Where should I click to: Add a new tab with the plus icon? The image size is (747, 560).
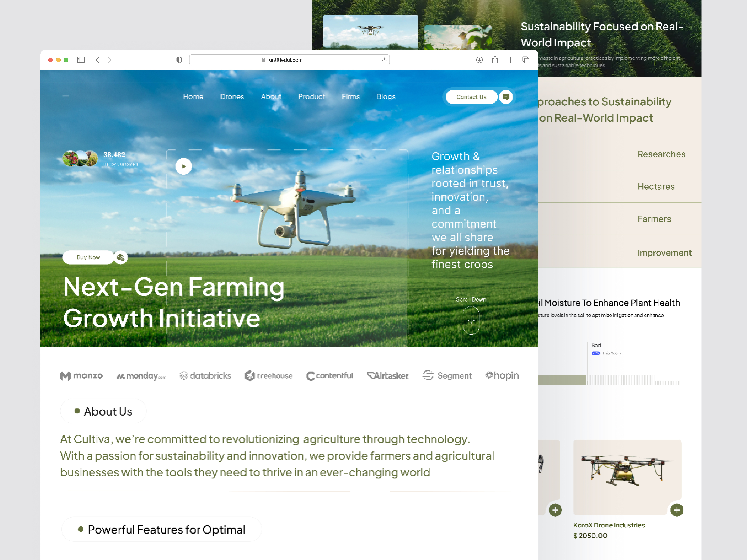[510, 60]
